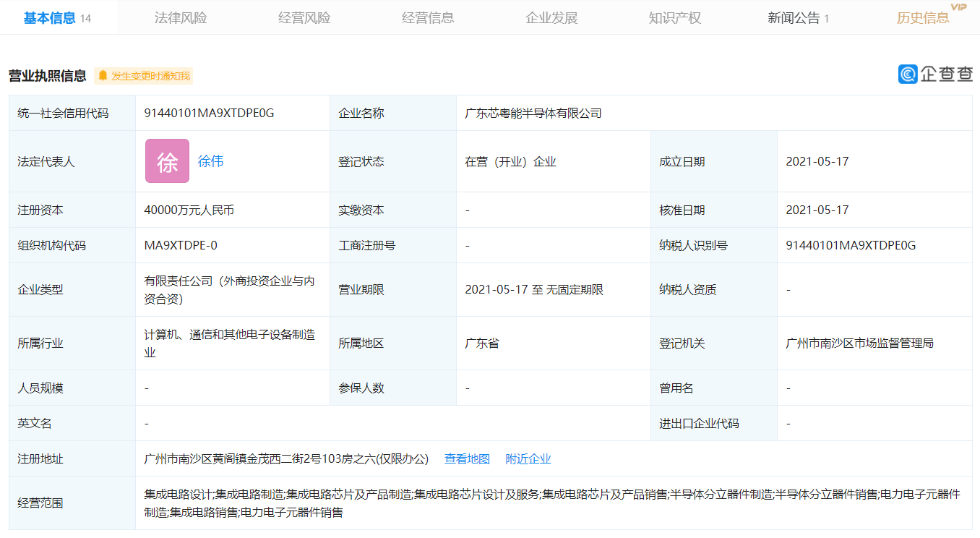This screenshot has width=980, height=538.
Task: Open the 基本信息 tab
Action: click(58, 17)
